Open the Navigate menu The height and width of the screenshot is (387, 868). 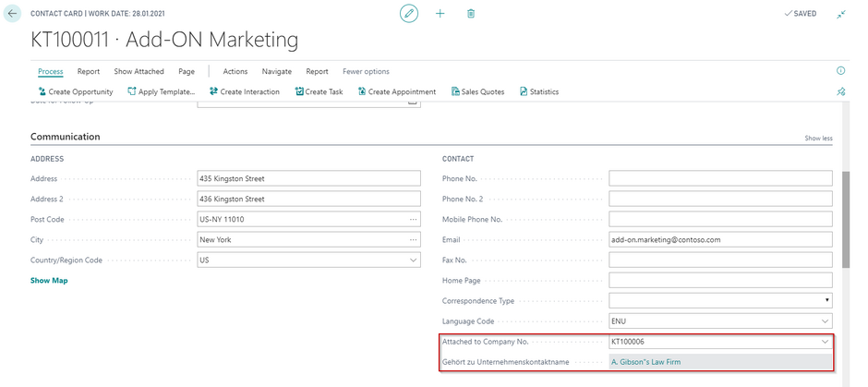point(276,71)
